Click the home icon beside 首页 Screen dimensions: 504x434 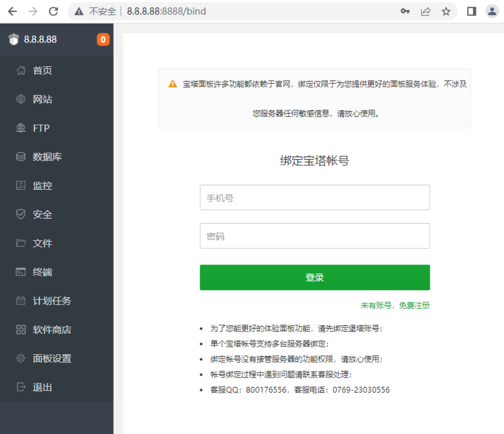click(x=21, y=71)
